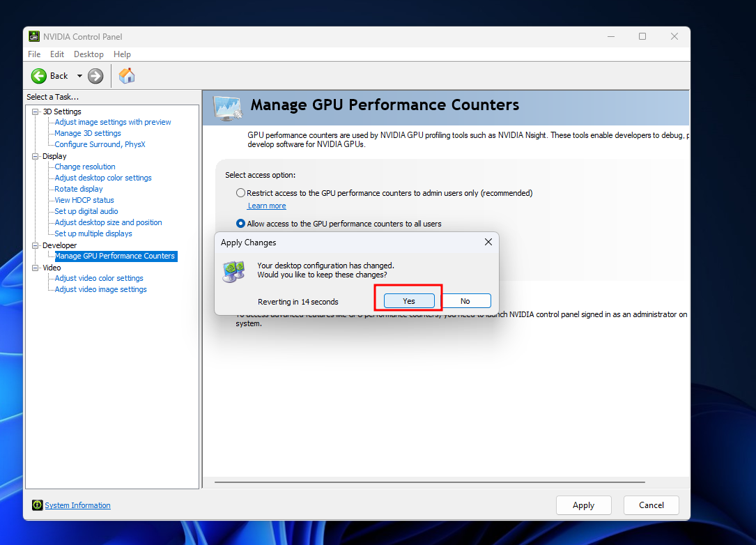
Task: Click the monitor icon in the Apply Changes dialog
Action: tap(233, 272)
